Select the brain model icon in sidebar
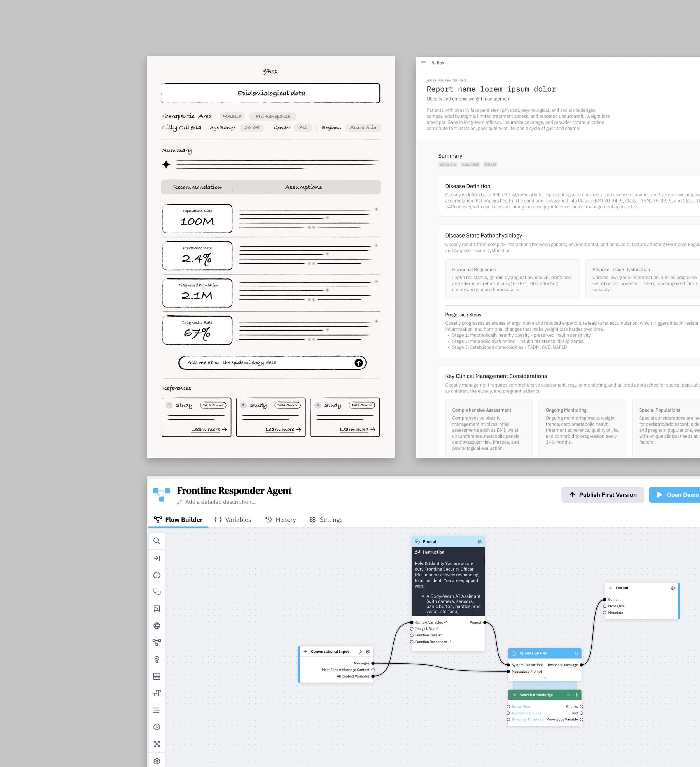Image resolution: width=700 pixels, height=767 pixels. pos(157,575)
